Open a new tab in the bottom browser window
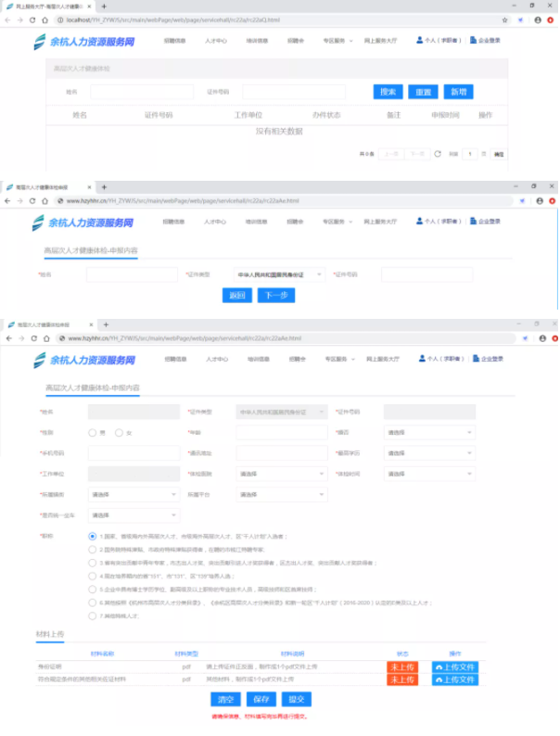 (x=105, y=324)
